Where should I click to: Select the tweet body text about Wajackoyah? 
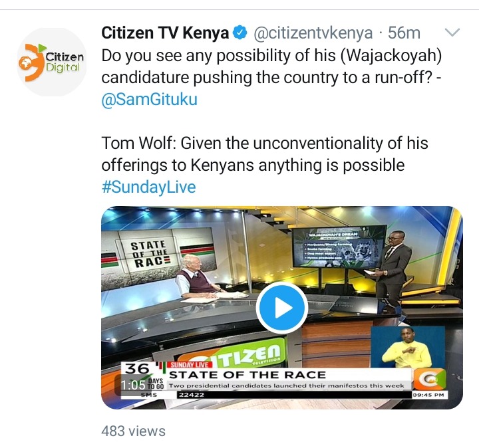pyautogui.click(x=271, y=66)
